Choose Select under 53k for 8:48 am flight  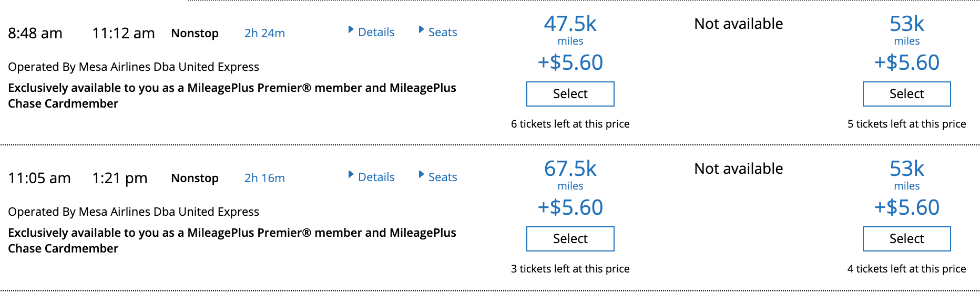pos(906,94)
